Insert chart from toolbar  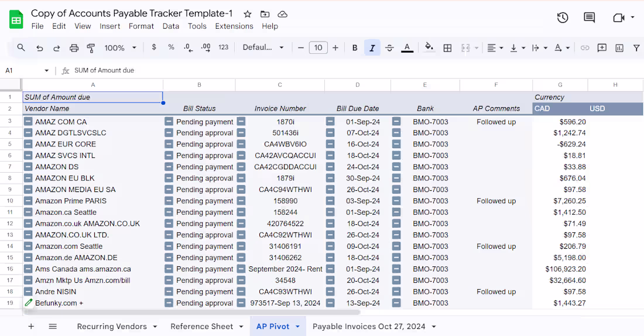click(619, 48)
